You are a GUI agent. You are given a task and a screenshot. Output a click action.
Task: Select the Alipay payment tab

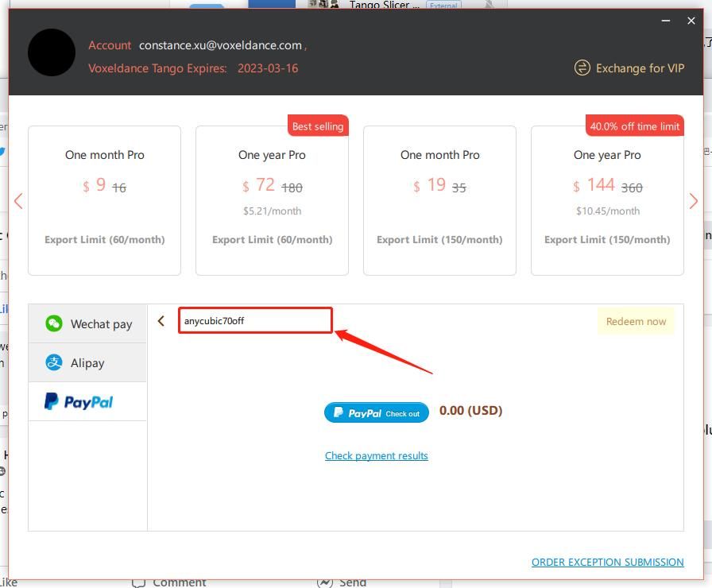click(x=87, y=363)
